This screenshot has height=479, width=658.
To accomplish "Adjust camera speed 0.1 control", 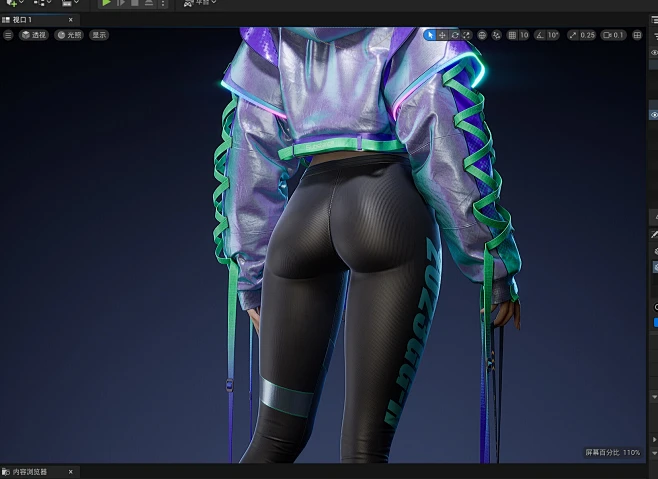I will pyautogui.click(x=613, y=35).
